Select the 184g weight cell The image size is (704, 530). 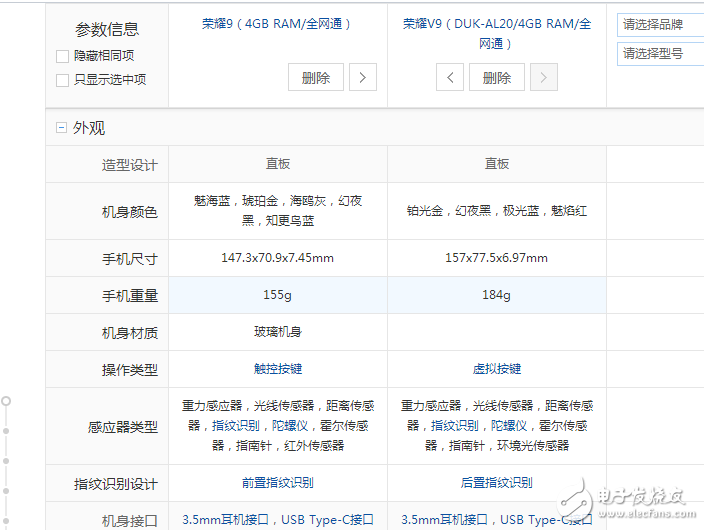click(x=497, y=295)
